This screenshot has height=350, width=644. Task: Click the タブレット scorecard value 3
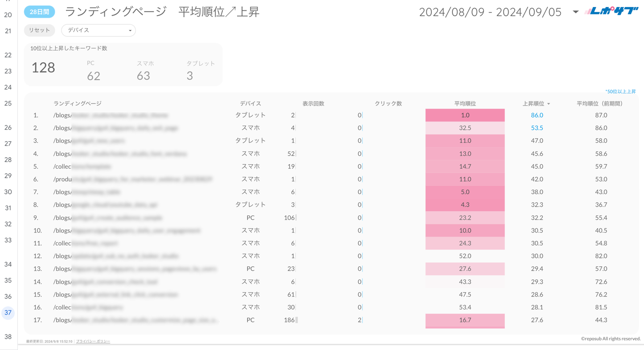[190, 76]
